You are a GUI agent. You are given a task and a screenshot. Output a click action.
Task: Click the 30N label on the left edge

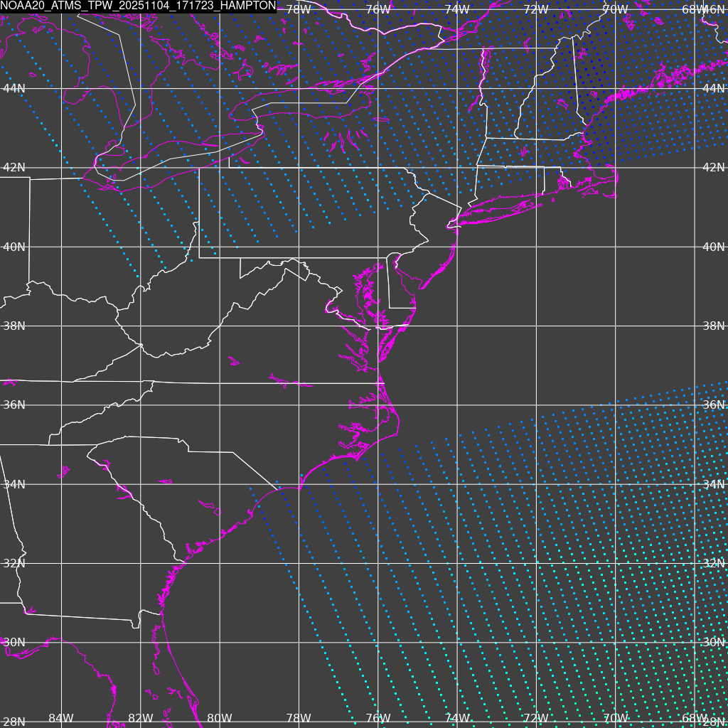tap(14, 642)
